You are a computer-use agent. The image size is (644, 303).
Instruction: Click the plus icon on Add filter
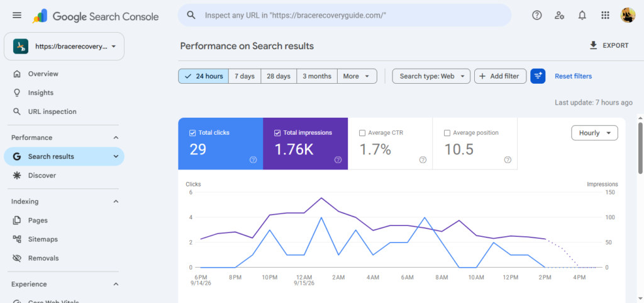(x=482, y=76)
